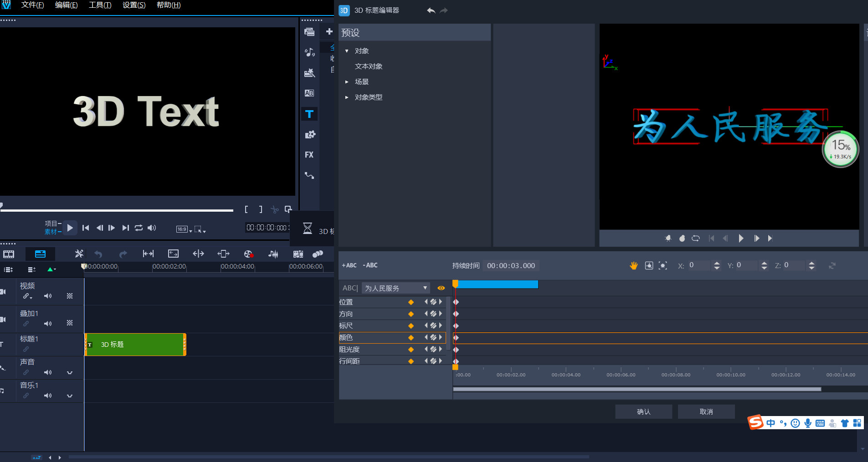Mute the 视频 track audio
The height and width of the screenshot is (462, 868).
[x=48, y=296]
